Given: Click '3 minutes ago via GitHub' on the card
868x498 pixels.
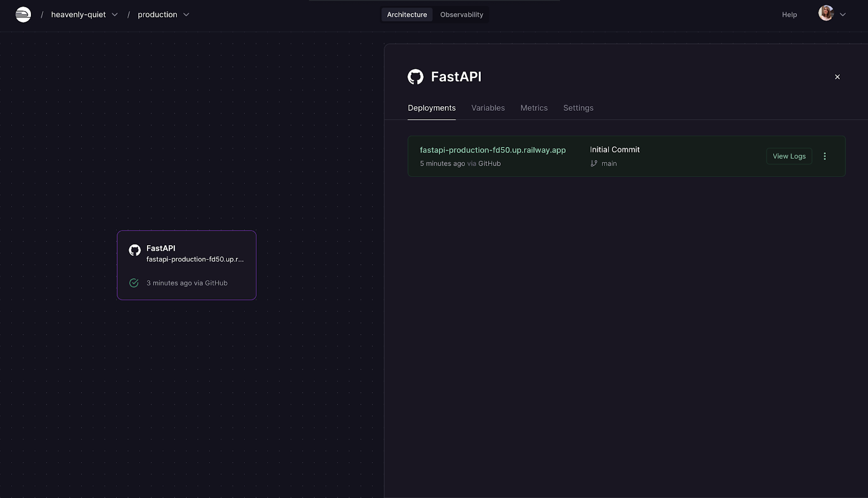Looking at the screenshot, I should (x=187, y=283).
